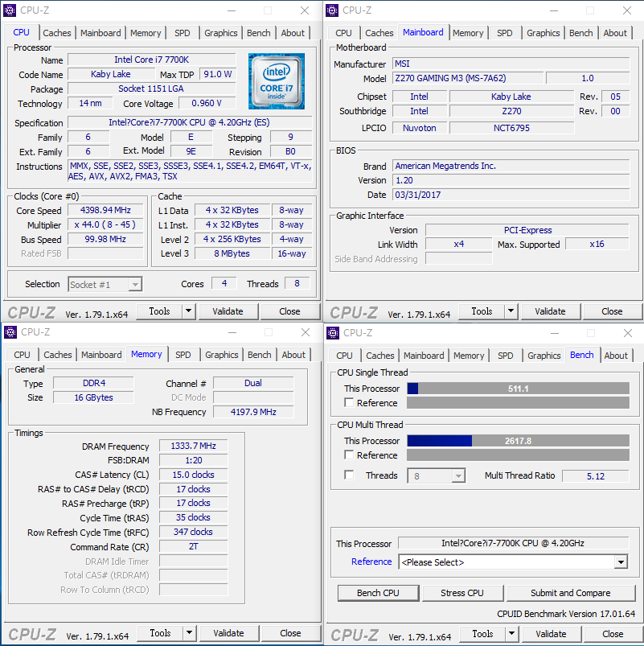
Task: Click the Single Thread This Processor score bar
Action: pyautogui.click(x=518, y=389)
